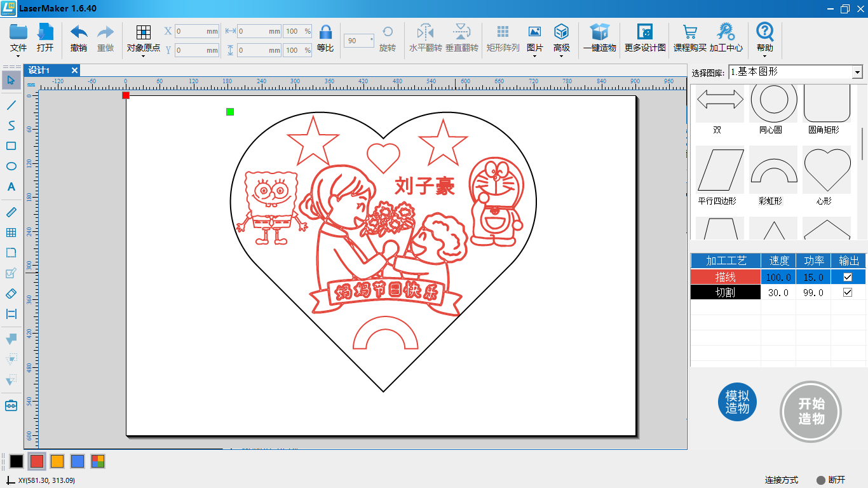This screenshot has height=488, width=868.
Task: Select the 同心圆 concentric circle thumbnail
Action: click(x=773, y=103)
